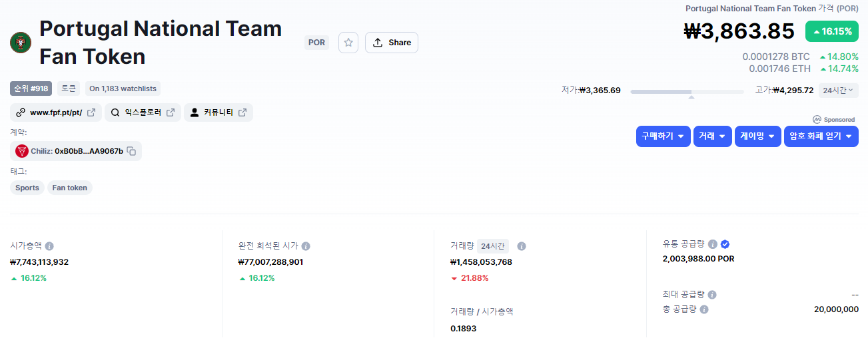868x348 pixels.
Task: Copy the Chiliz contract address icon
Action: [x=131, y=151]
